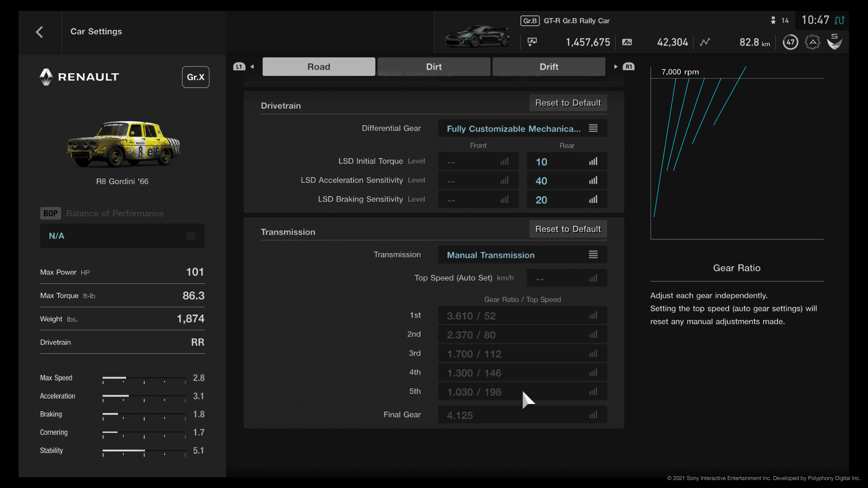
Task: Select the 4th gear ratio 1.300 field
Action: pyautogui.click(x=523, y=372)
